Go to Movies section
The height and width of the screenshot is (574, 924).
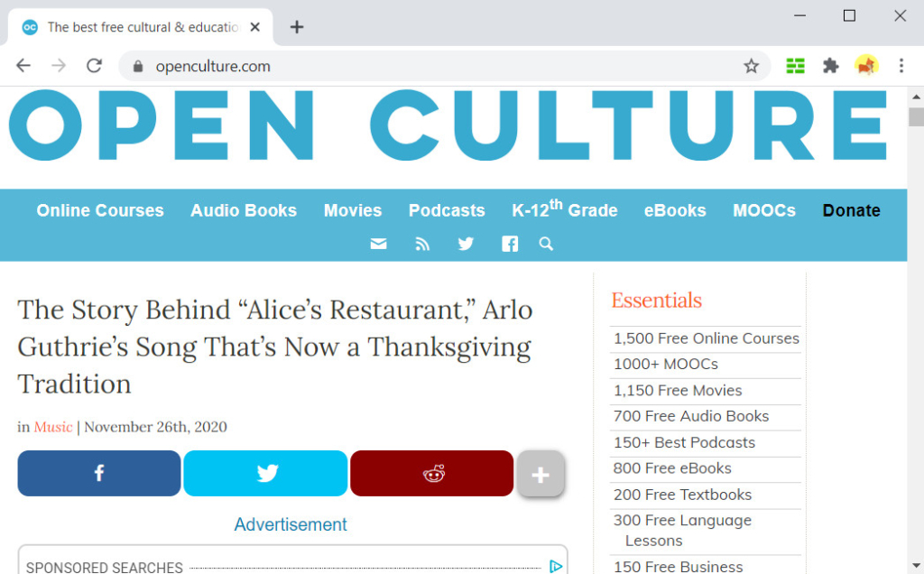point(353,210)
